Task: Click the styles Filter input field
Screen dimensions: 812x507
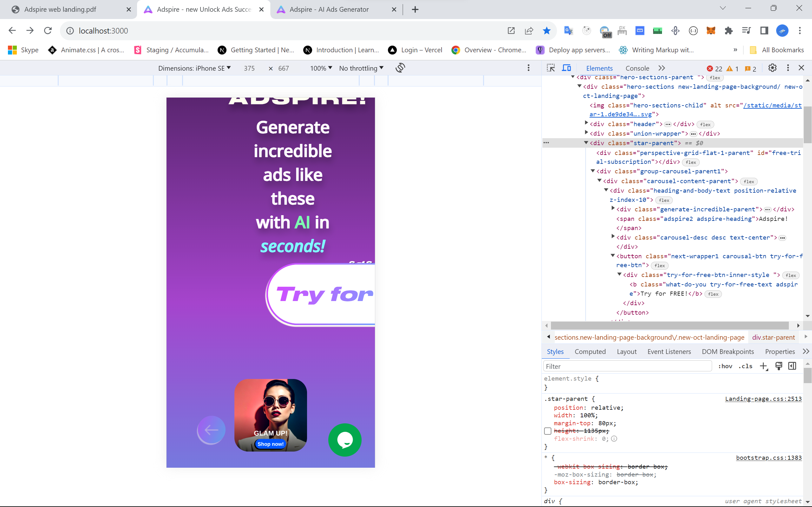Action: tap(627, 366)
